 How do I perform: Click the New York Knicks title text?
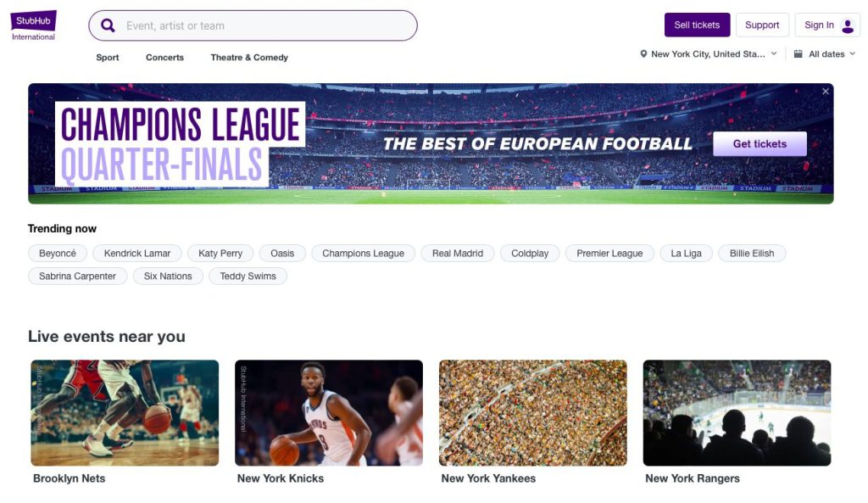281,478
